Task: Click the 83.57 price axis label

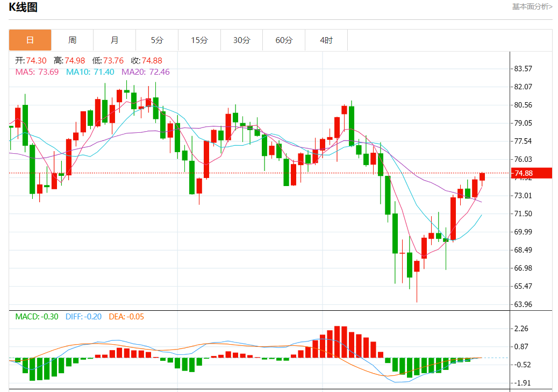Action: pos(523,69)
